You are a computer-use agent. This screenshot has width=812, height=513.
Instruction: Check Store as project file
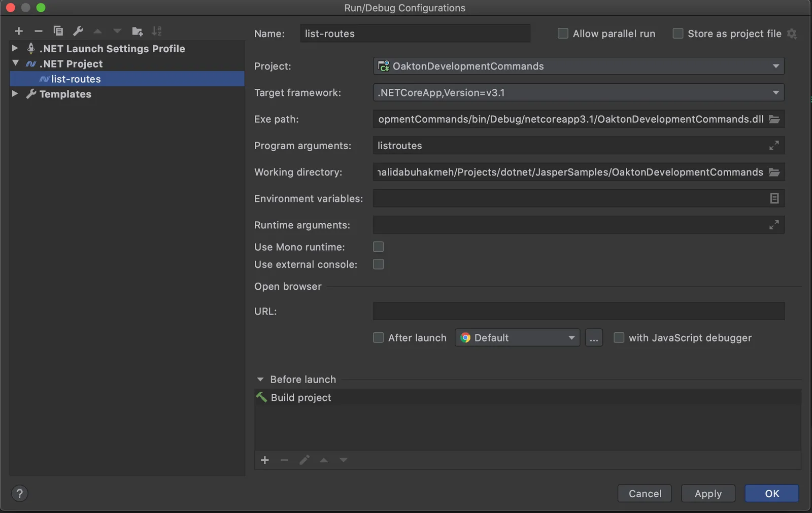pyautogui.click(x=678, y=33)
